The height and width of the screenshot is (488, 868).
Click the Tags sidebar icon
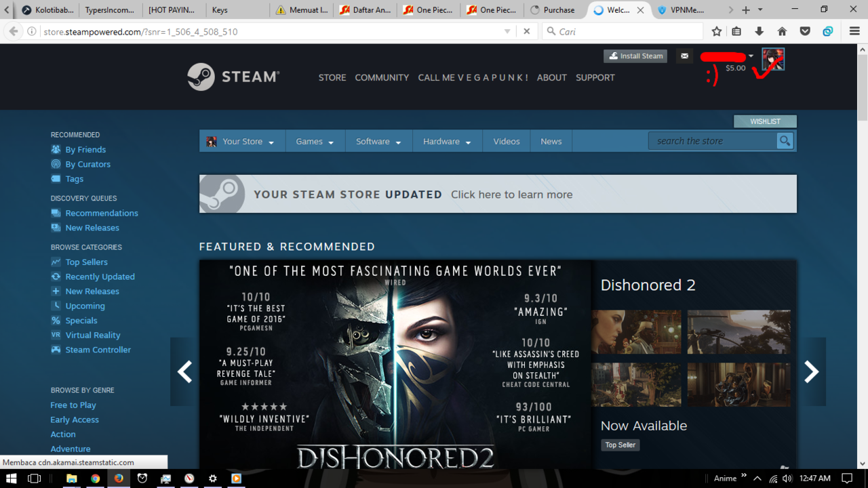[56, 179]
